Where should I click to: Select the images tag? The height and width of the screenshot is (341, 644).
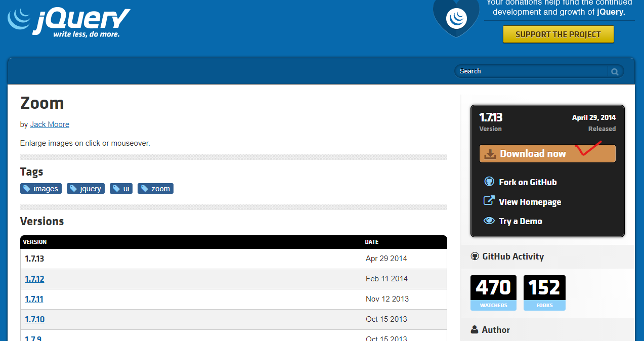point(41,189)
